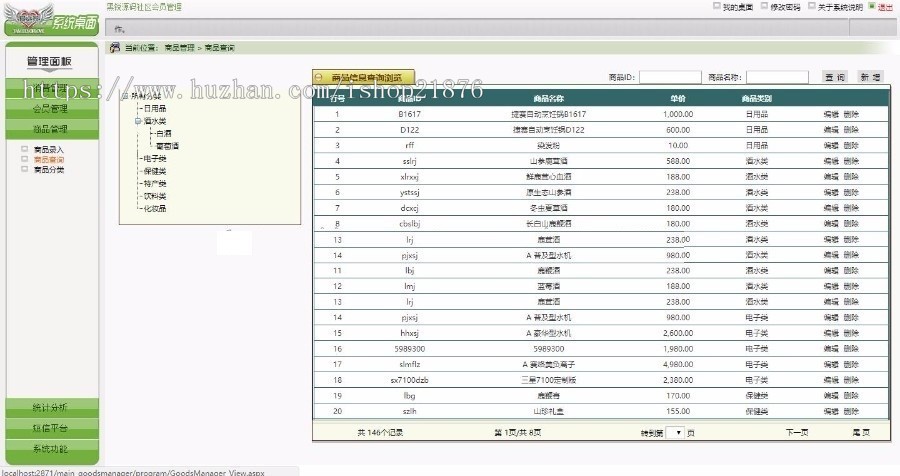The width and height of the screenshot is (900, 476).
Task: Select 饮料类 in the category tree
Action: click(x=154, y=196)
